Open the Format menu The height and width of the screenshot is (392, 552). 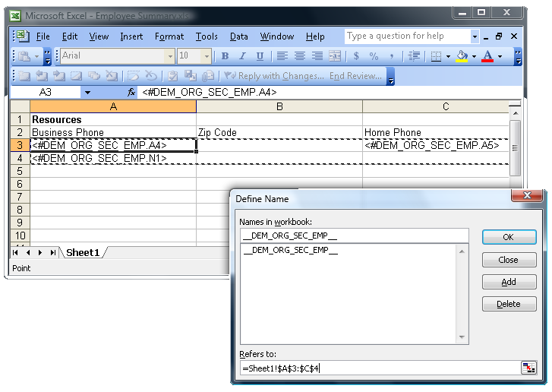169,36
